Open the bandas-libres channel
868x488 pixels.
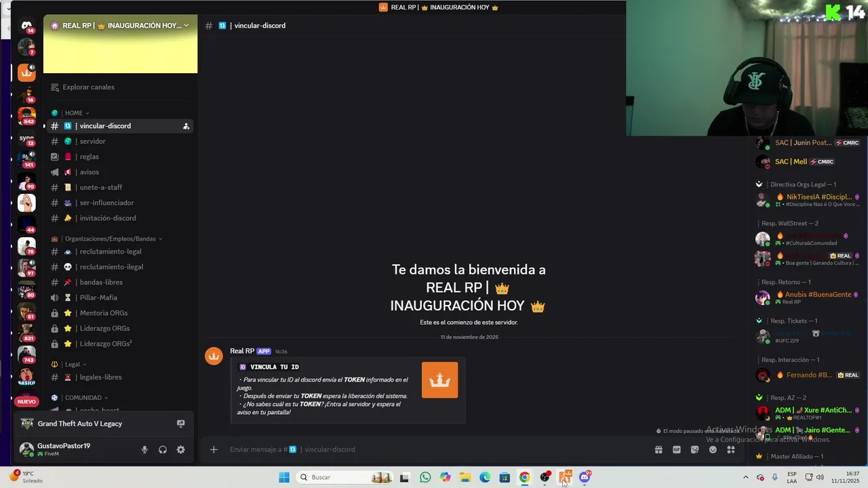[120, 283]
